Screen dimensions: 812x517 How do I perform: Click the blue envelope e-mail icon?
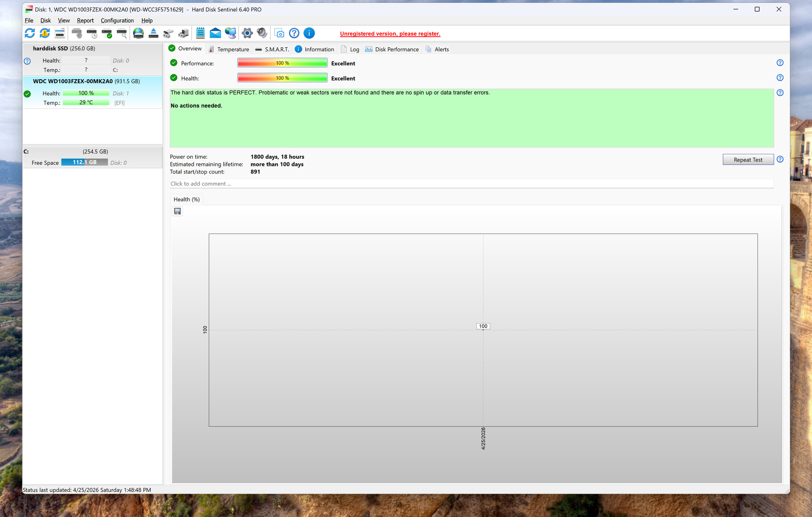point(215,33)
